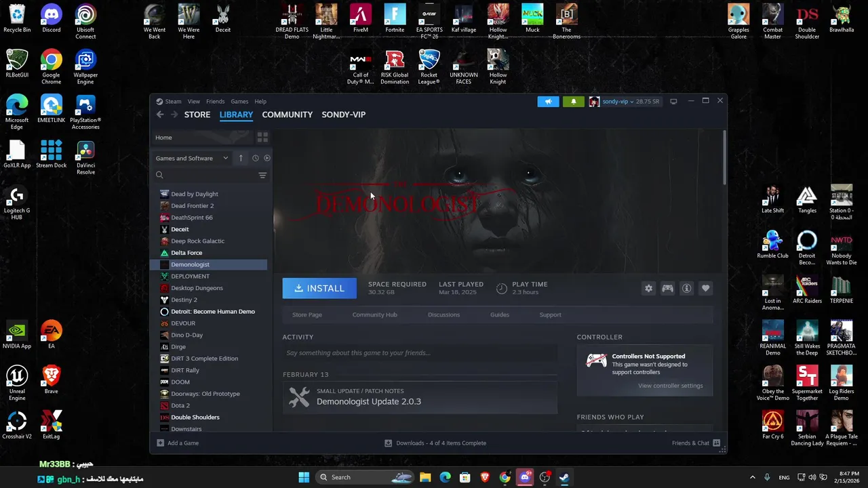Open the Fortnite desktop shortcut

tap(395, 18)
